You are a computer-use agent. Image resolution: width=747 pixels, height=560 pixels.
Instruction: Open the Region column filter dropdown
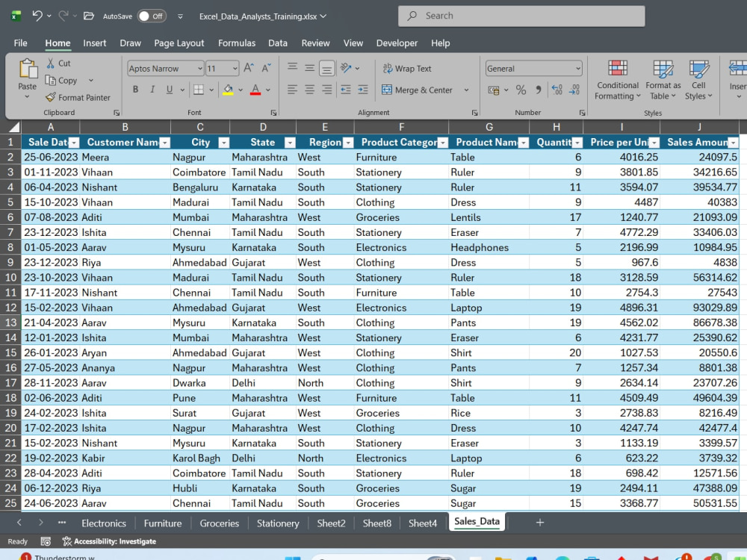348,143
